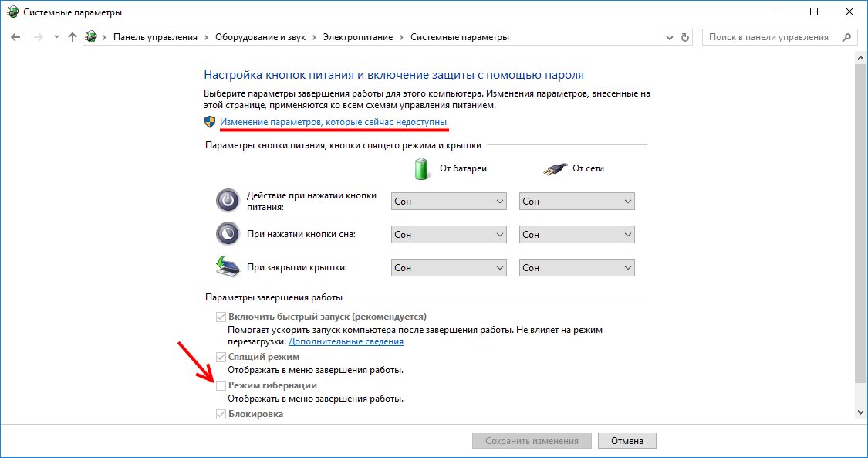Click the green battery icon

pos(422,168)
